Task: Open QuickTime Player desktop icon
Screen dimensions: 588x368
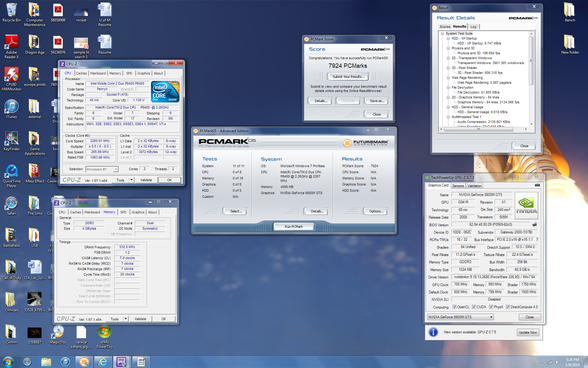Action: pos(12,175)
